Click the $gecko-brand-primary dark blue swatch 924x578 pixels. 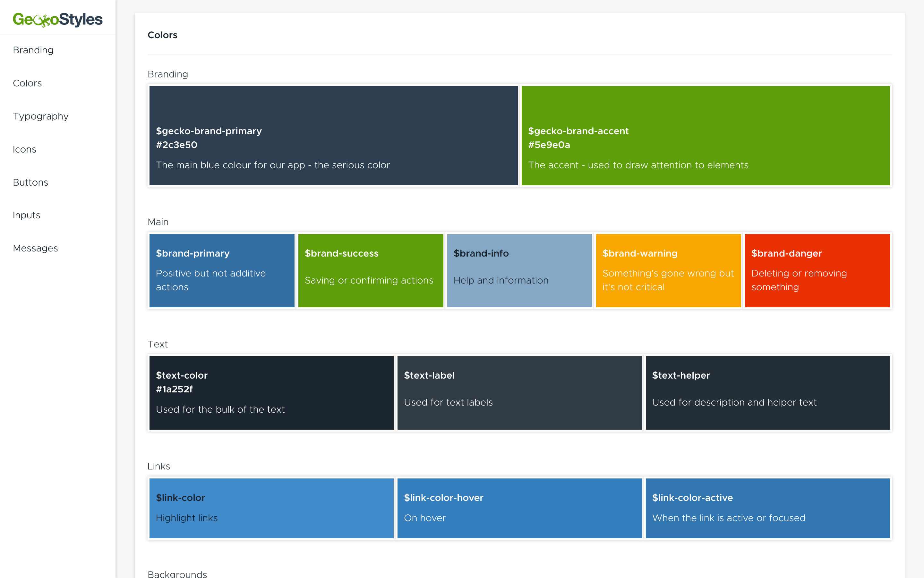pyautogui.click(x=333, y=136)
